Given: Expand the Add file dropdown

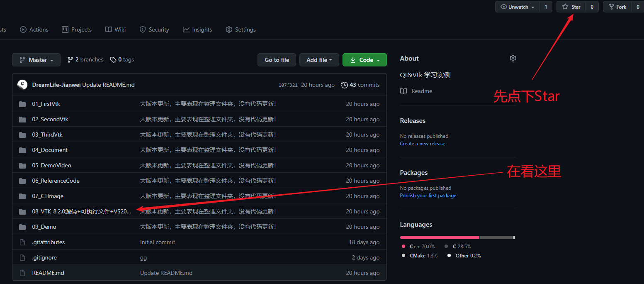Looking at the screenshot, I should pos(319,60).
